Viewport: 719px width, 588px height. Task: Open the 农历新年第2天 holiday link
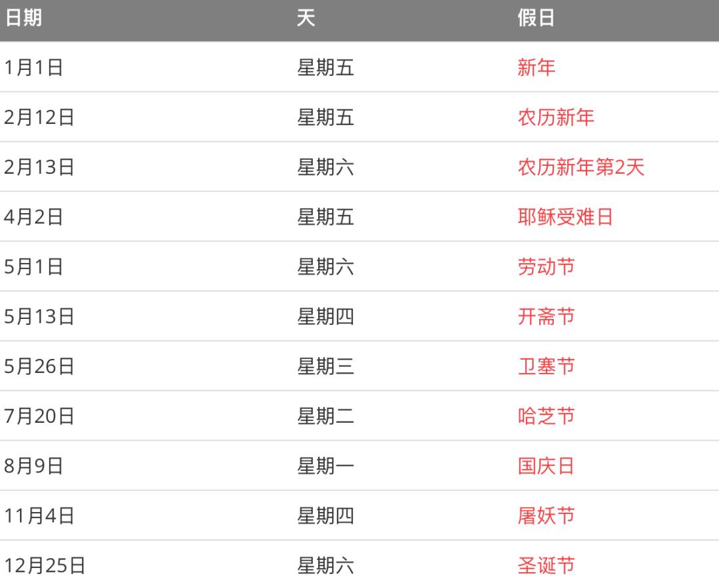point(581,167)
